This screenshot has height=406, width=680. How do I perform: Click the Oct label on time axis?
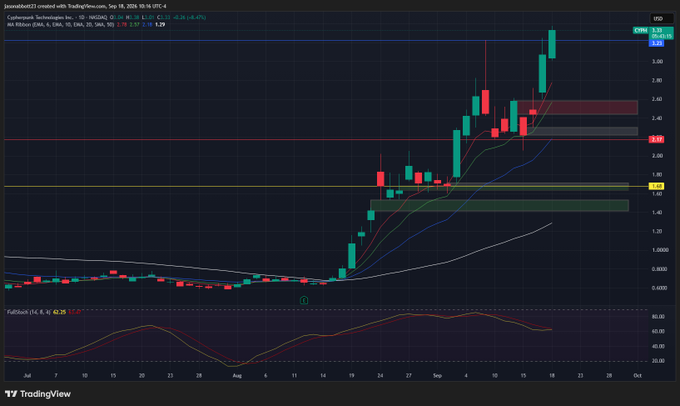point(637,376)
